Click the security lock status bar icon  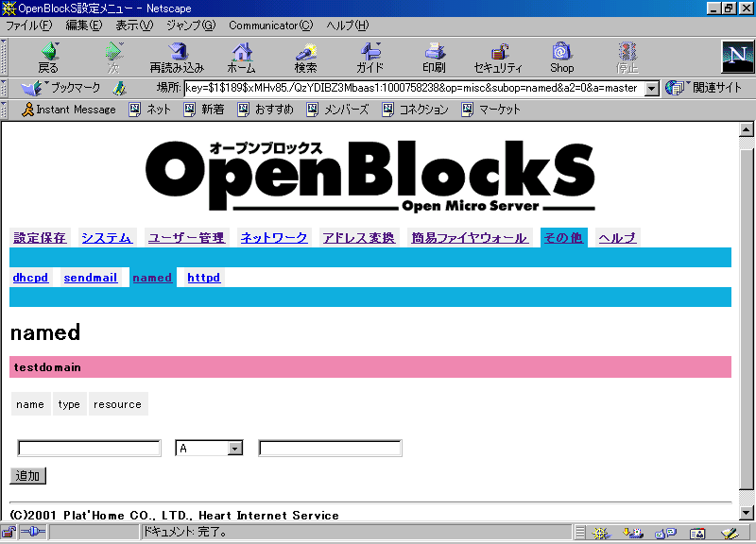coord(9,533)
